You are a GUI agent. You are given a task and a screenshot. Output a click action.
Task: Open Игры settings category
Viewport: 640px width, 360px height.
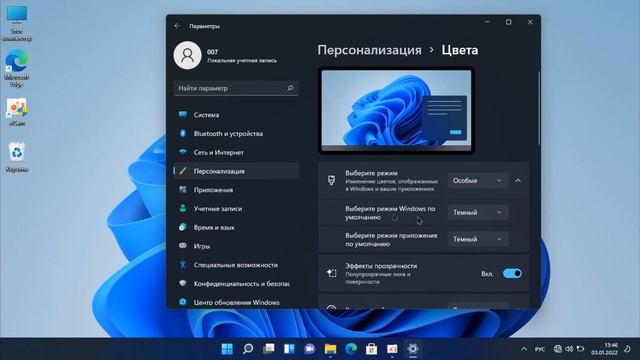coord(236,246)
